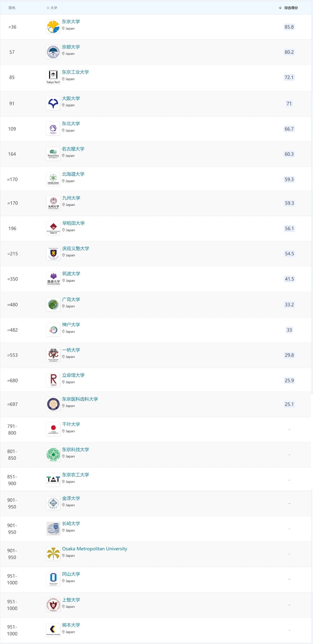
Task: Click the Tokyo Tech logo
Action: (x=53, y=77)
